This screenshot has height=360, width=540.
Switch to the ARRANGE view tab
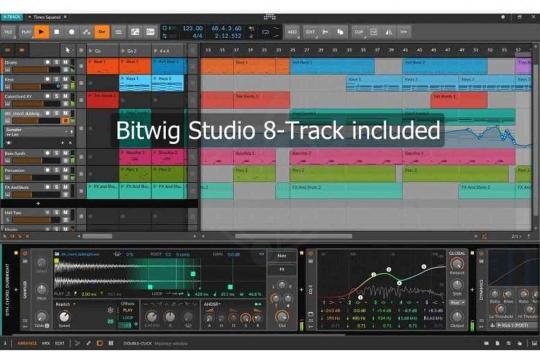[x=27, y=343]
